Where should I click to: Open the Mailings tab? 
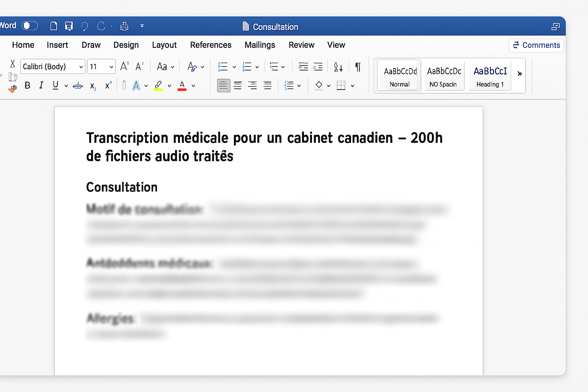(260, 45)
